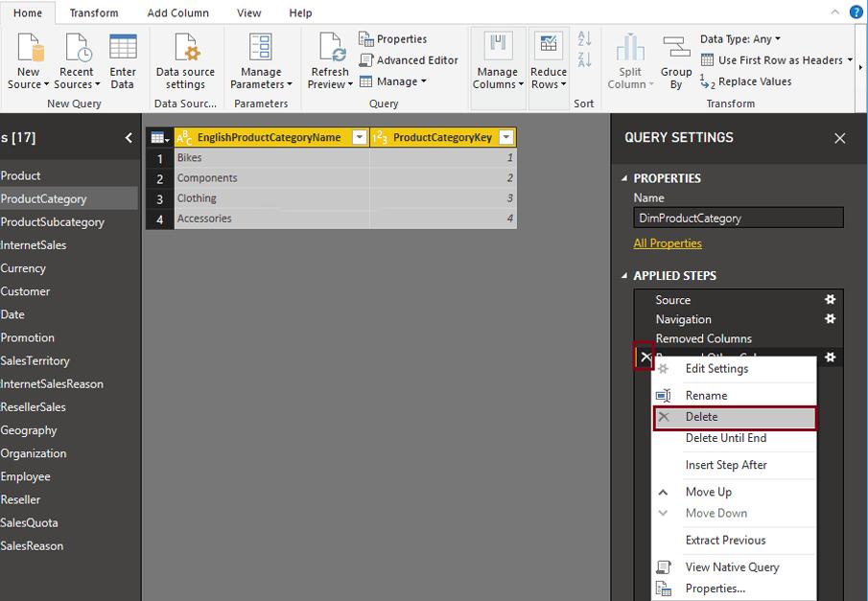Open the Advanced Editor
868x601 pixels.
[x=409, y=60]
